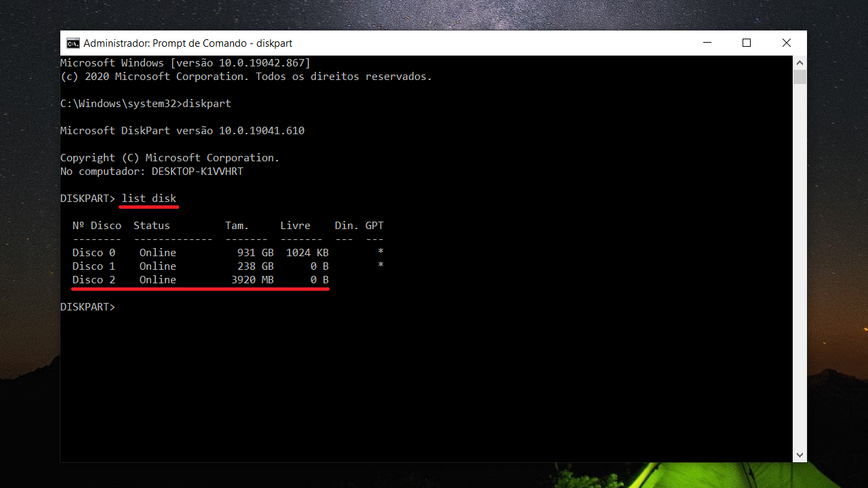868x488 pixels.
Task: Click the 'Online' status of Disco 2
Action: 158,280
